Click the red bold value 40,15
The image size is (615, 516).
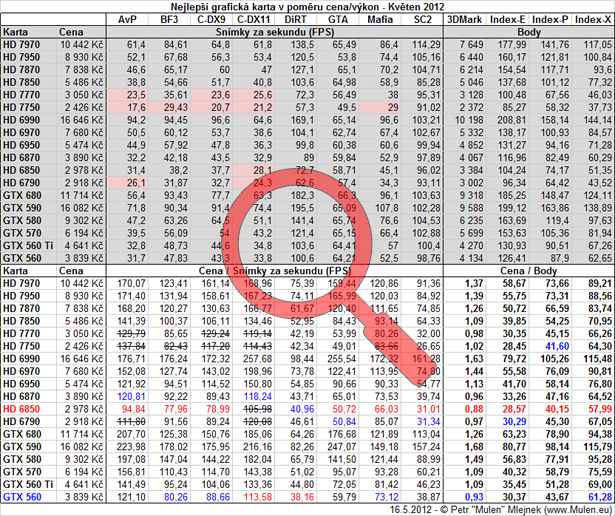click(x=557, y=409)
